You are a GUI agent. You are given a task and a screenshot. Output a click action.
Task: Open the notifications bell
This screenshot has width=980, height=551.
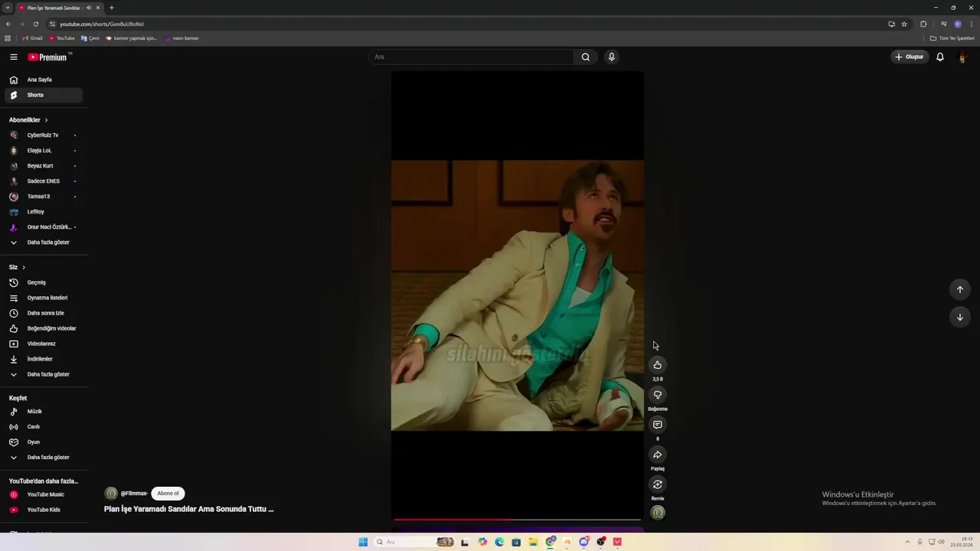(x=940, y=57)
